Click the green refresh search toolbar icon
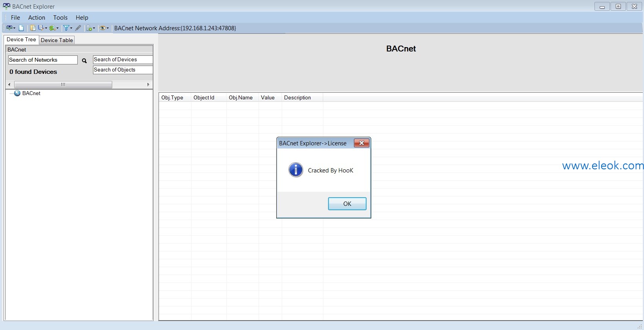644x330 pixels. [x=52, y=28]
